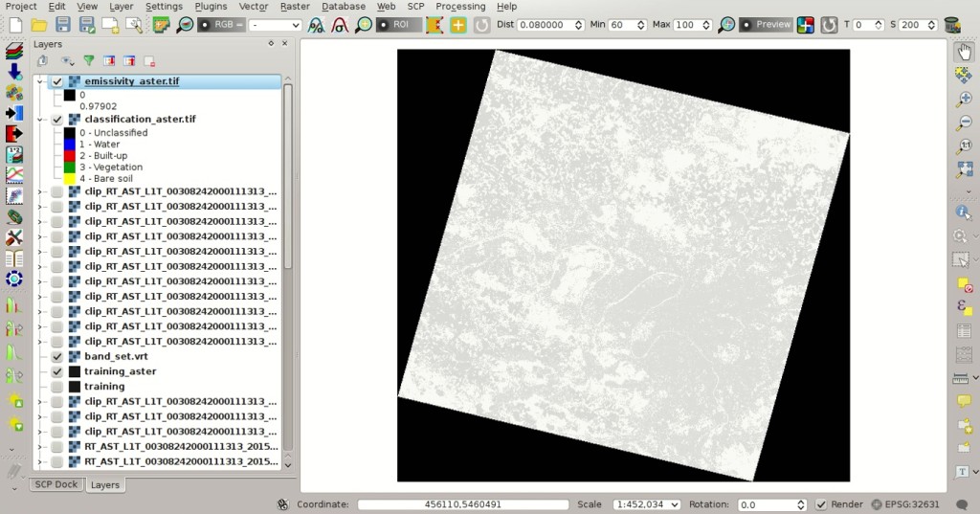The width and height of the screenshot is (980, 514).
Task: Apply standard deviation stretch (sigma curve icon)
Action: pos(340,25)
